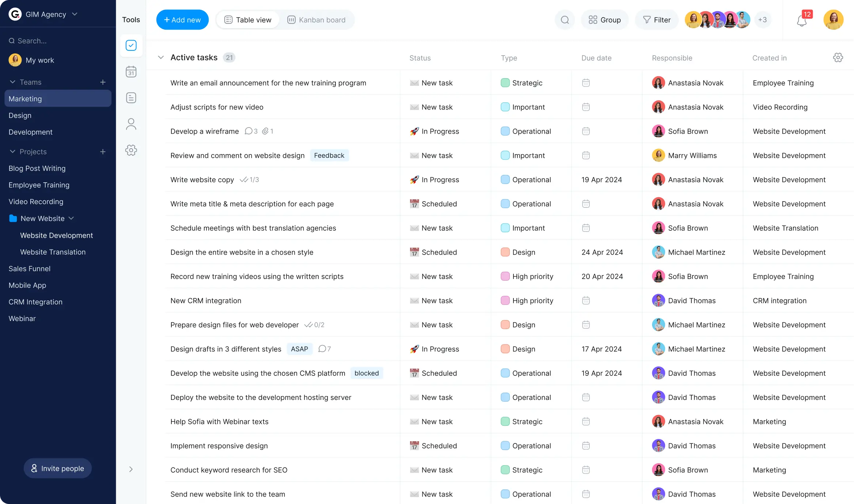
Task: Set due date for Adjust scripts for new video
Action: pyautogui.click(x=586, y=107)
